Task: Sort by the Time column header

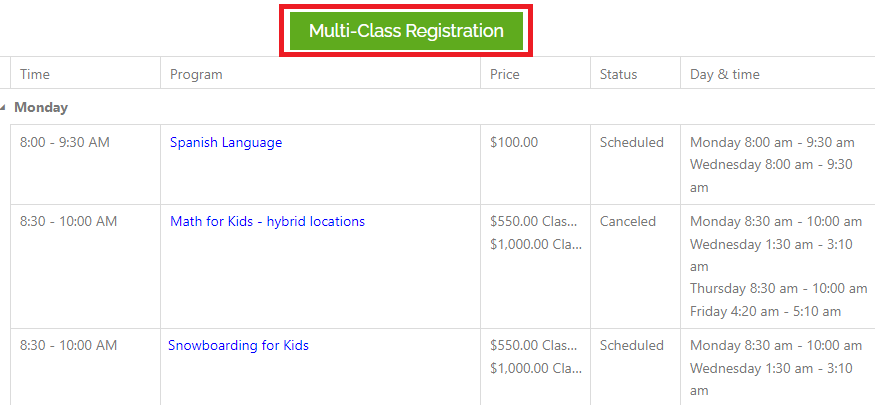Action: (x=35, y=74)
